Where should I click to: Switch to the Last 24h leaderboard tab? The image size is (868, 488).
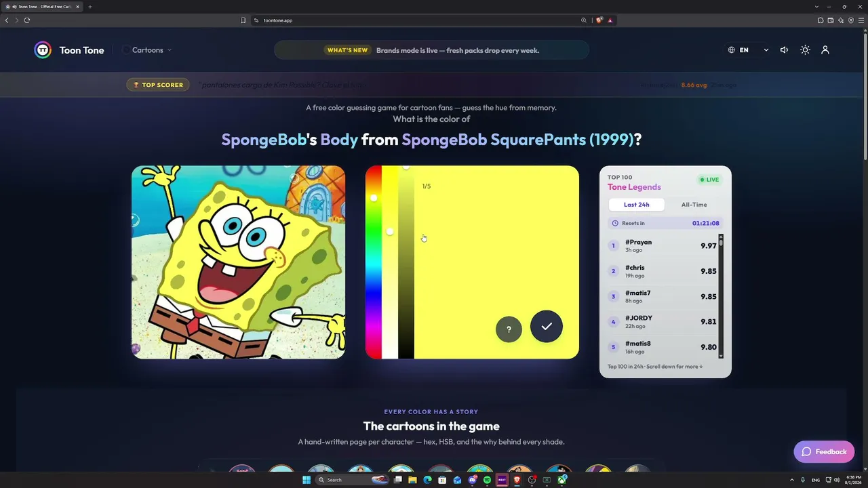[x=636, y=205]
